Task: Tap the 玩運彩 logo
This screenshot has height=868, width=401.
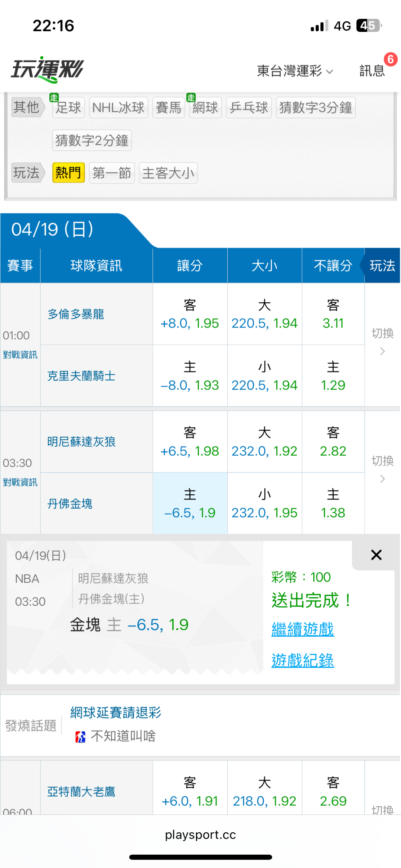Action: pos(47,69)
